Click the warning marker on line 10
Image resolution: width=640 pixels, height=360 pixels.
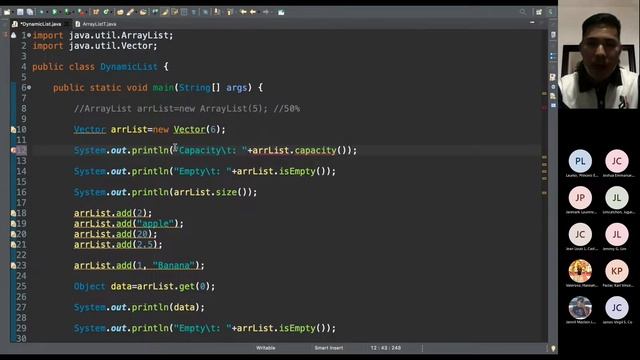[x=13, y=129]
